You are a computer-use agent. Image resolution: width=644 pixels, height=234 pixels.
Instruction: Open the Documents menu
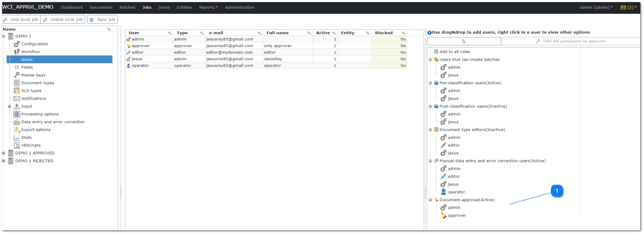101,8
